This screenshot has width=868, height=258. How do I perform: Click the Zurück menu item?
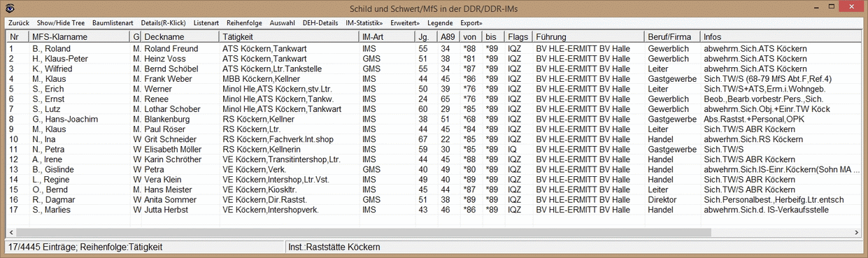(19, 23)
